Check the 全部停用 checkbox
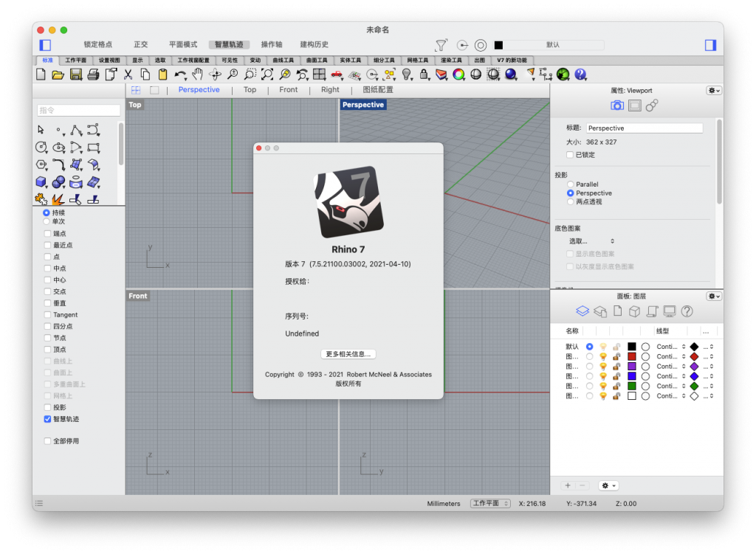The image size is (756, 554). click(x=47, y=441)
